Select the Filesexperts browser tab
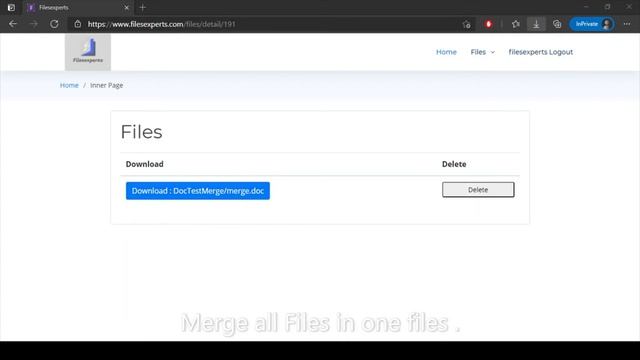Image resolution: width=640 pixels, height=360 pixels. click(x=78, y=7)
